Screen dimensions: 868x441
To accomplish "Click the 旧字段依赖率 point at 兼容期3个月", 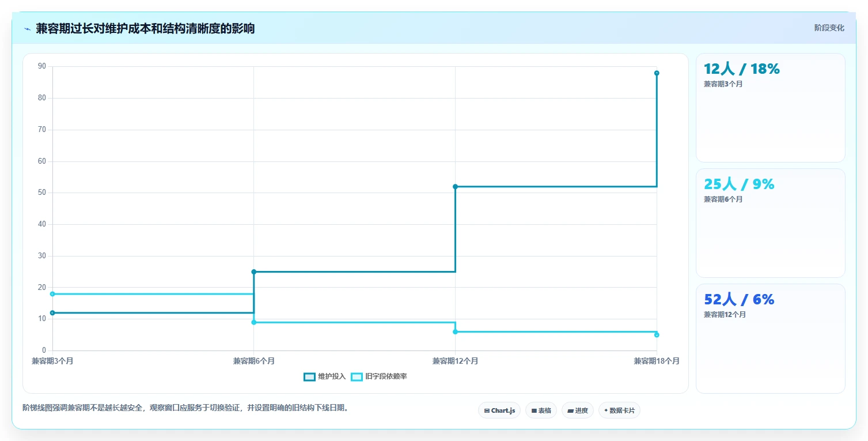I will (52, 294).
